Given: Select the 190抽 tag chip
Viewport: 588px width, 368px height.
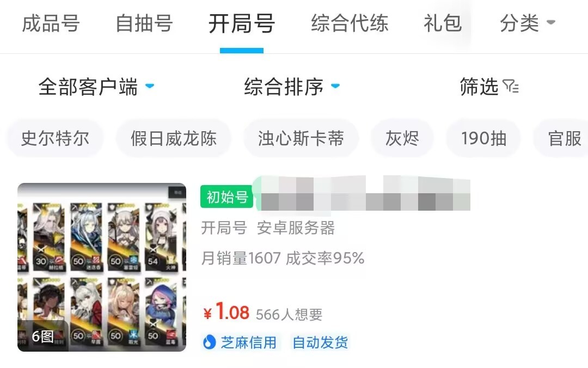Looking at the screenshot, I should pos(483,138).
